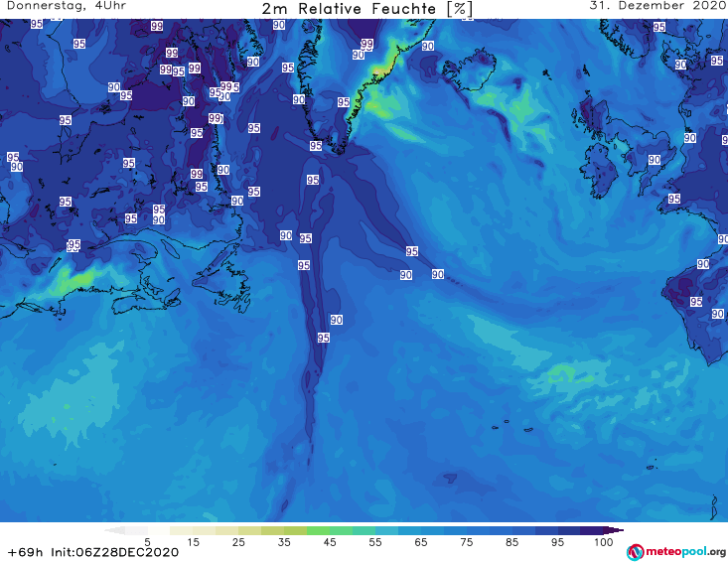This screenshot has width=728, height=562.
Task: Click the Azores islands outline
Action: click(x=513, y=426)
